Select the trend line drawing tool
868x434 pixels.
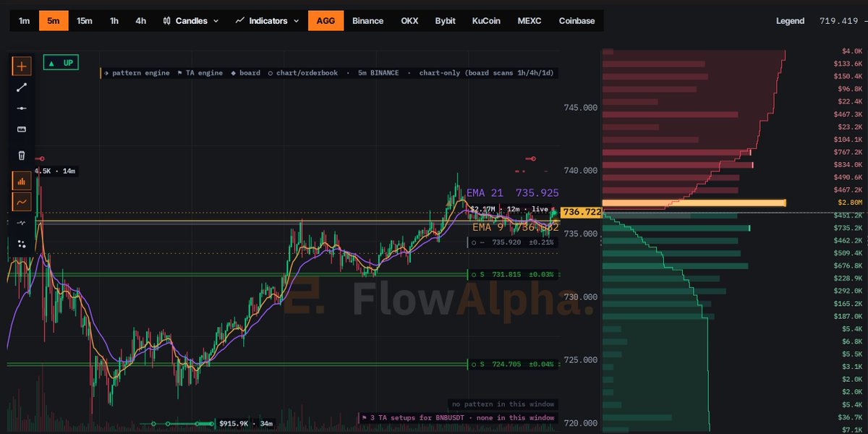pyautogui.click(x=22, y=88)
